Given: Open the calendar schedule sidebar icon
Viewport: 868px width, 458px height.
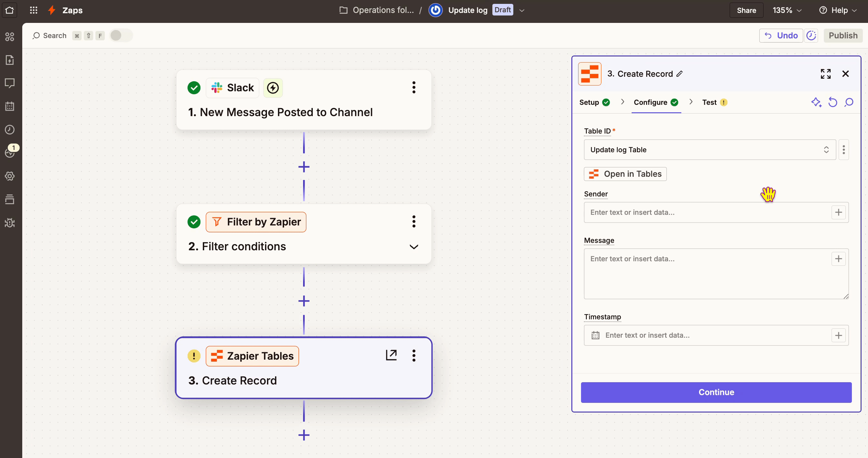Looking at the screenshot, I should [x=10, y=106].
